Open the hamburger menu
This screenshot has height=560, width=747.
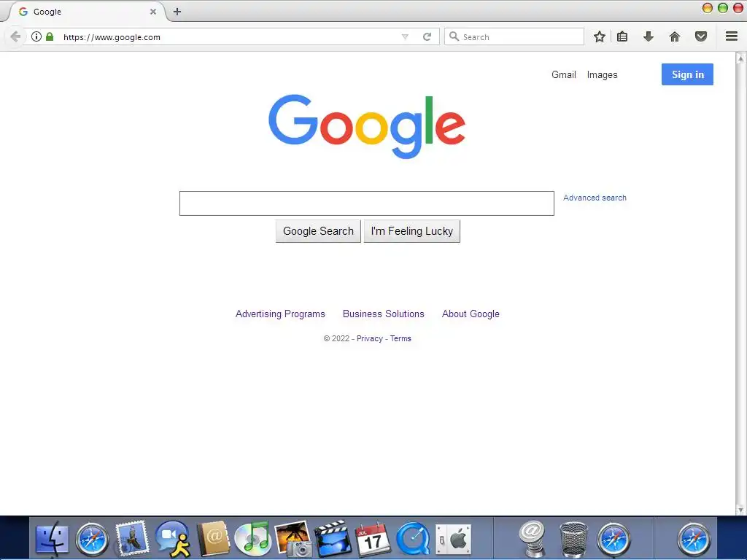tap(732, 36)
